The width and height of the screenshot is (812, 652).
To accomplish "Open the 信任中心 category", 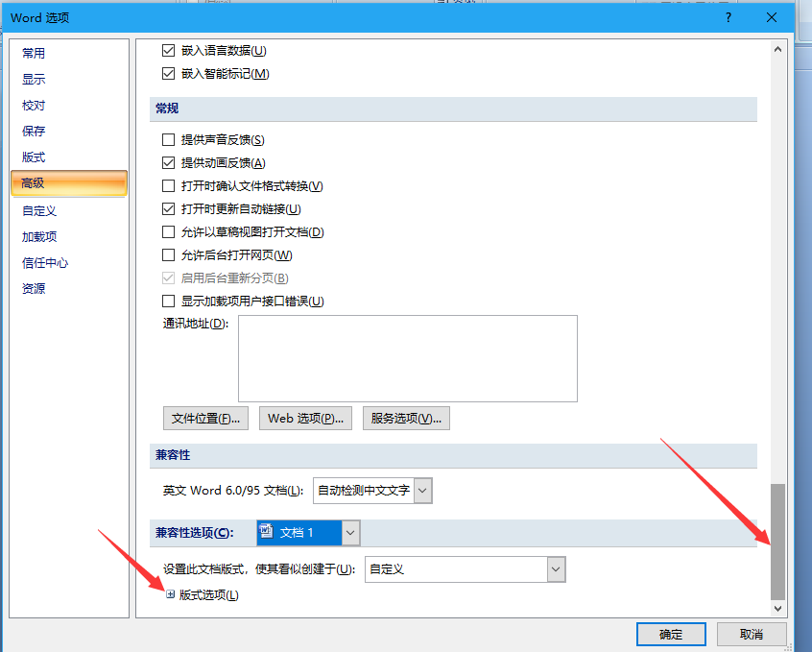I will pos(45,262).
